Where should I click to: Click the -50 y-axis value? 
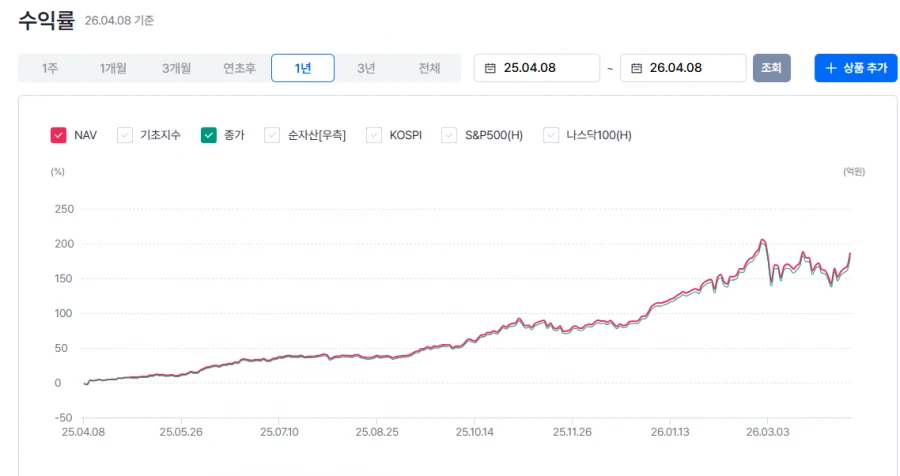pyautogui.click(x=63, y=417)
